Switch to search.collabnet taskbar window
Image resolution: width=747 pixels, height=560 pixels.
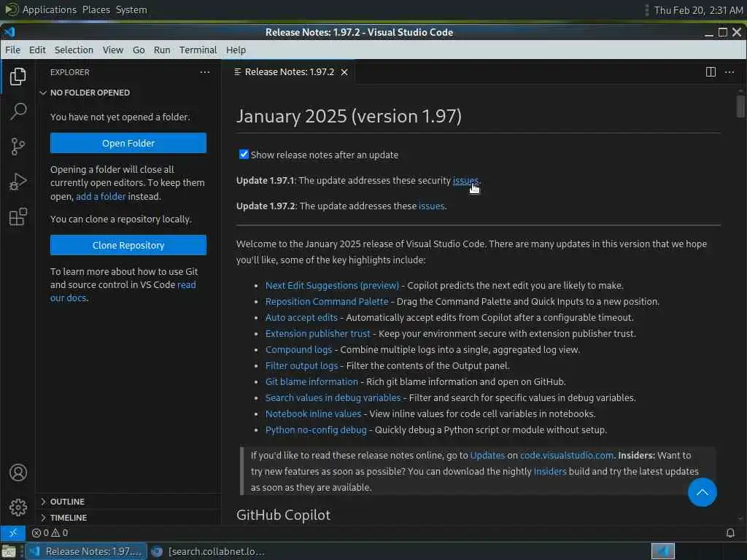[x=209, y=551]
